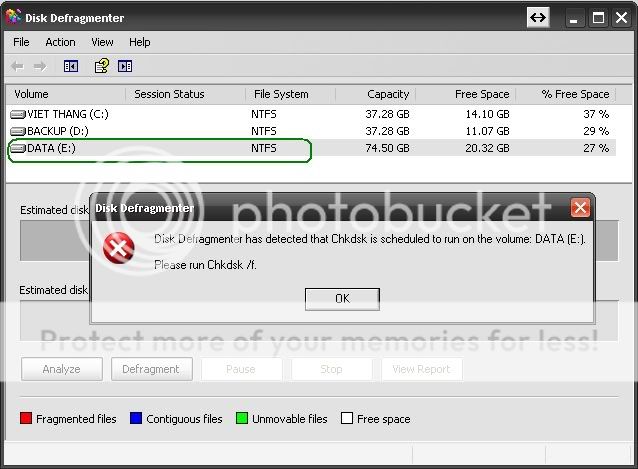Click the red Fragmented files swatch
This screenshot has width=638, height=469.
tap(26, 419)
